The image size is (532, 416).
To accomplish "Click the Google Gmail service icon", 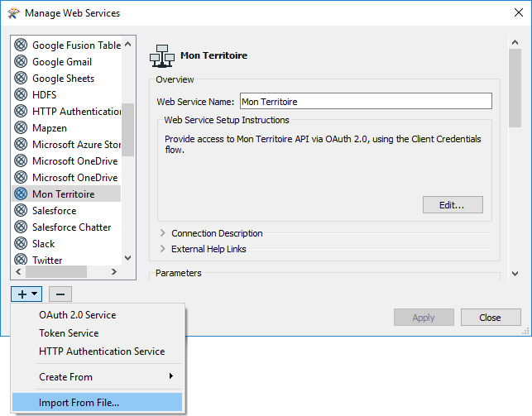I will 21,62.
